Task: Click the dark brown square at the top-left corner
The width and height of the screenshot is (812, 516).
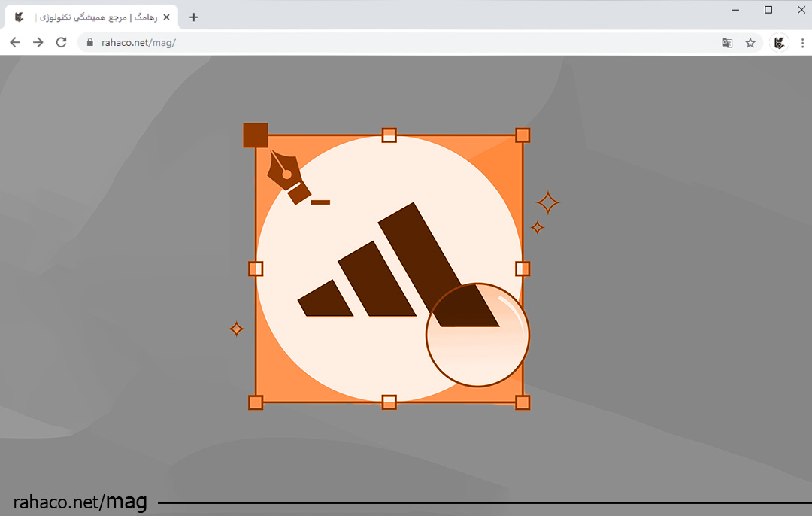Action: (256, 135)
